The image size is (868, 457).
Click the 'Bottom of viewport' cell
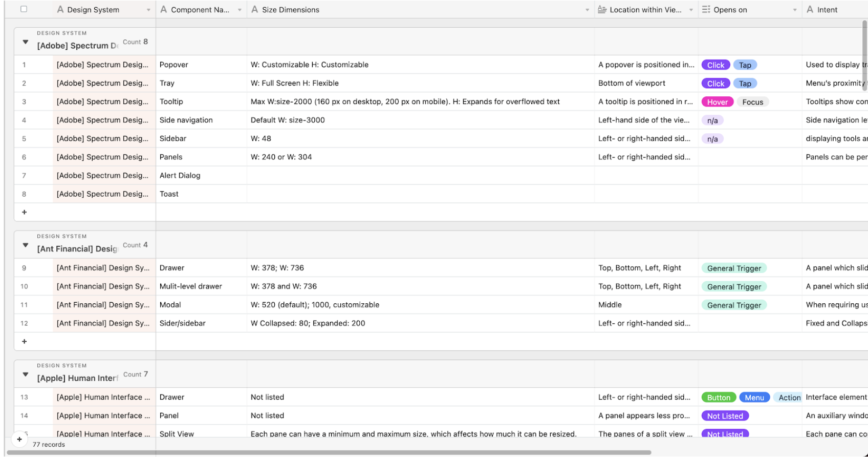646,83
